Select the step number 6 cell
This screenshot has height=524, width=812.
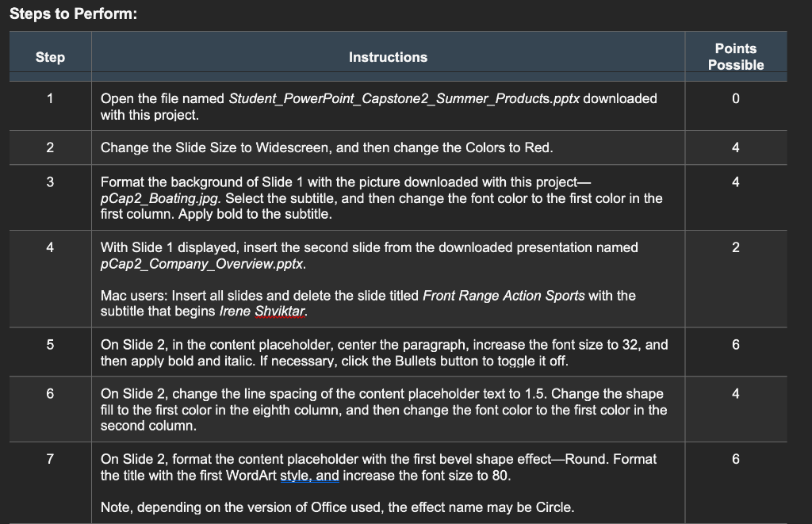coord(50,394)
